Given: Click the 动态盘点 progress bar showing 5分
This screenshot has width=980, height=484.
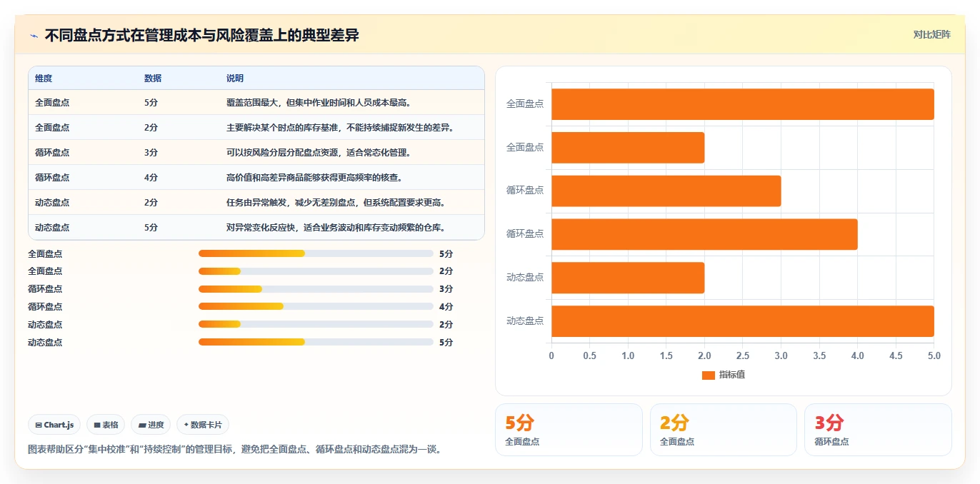Looking at the screenshot, I should click(x=316, y=343).
